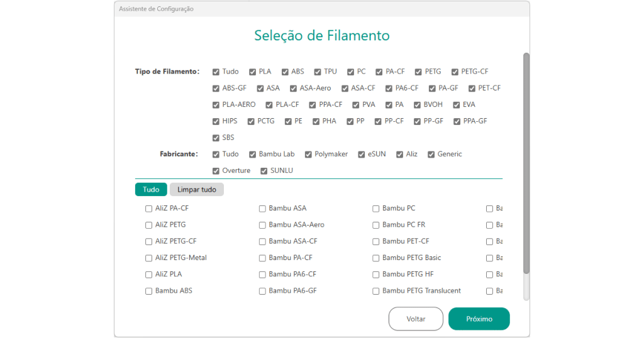Viewport: 644px width, 338px height.
Task: Enable Bambu ASA-CF filament
Action: tap(262, 242)
